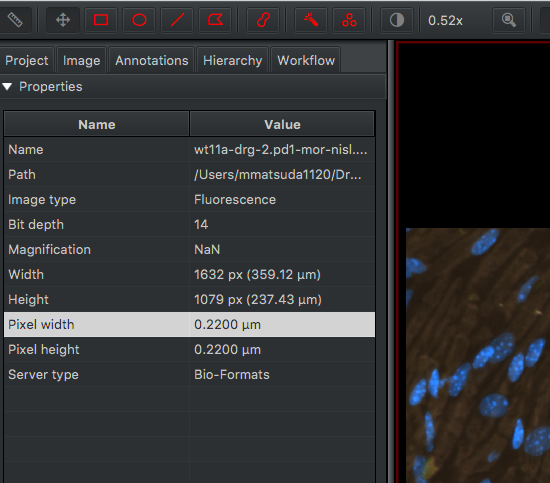Screen dimensions: 550x483
Task: Open the Hierarchy tab
Action: pos(233,61)
